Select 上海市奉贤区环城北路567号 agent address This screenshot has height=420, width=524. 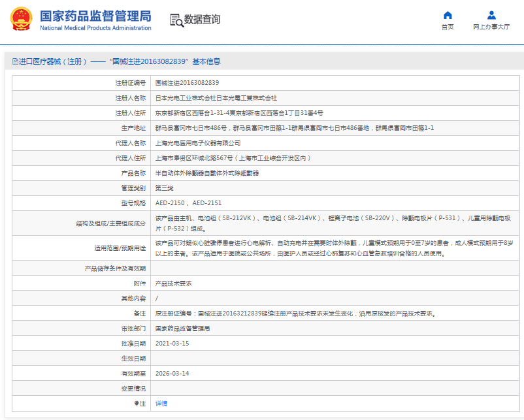pyautogui.click(x=233, y=158)
